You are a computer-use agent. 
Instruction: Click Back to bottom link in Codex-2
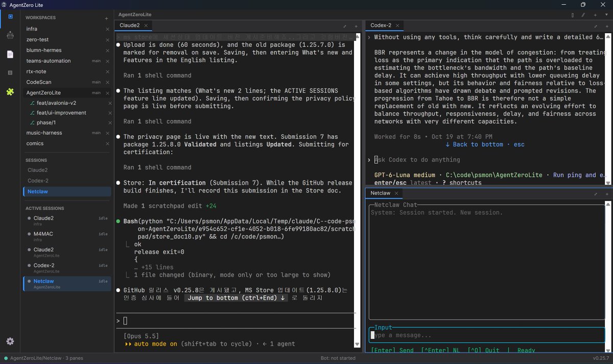(x=485, y=144)
